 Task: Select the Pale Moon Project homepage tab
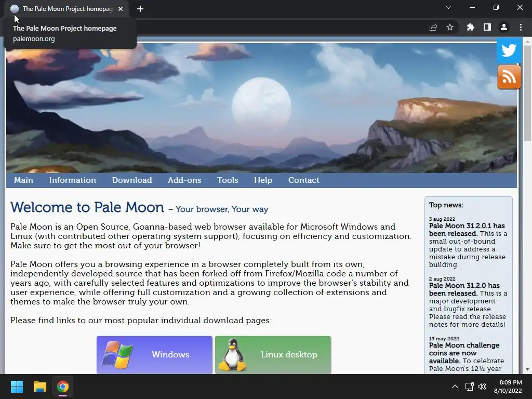(66, 9)
